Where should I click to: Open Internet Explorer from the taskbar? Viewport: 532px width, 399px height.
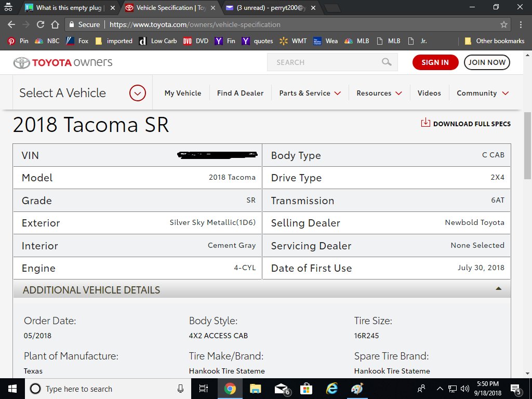(331, 389)
